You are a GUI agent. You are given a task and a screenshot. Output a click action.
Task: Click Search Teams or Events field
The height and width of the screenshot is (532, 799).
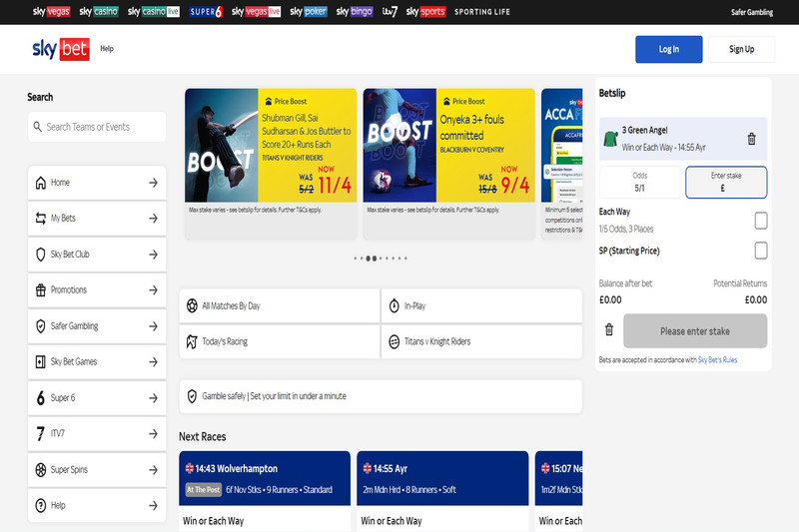97,127
